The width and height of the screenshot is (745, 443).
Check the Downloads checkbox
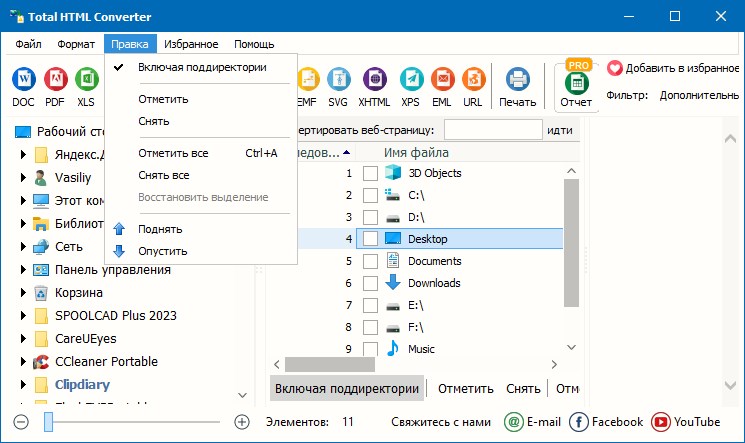(x=370, y=283)
